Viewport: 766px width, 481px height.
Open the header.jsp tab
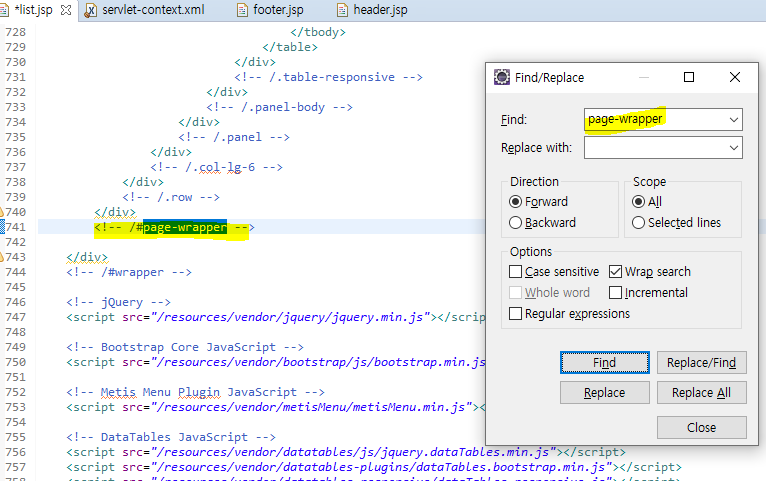[380, 10]
